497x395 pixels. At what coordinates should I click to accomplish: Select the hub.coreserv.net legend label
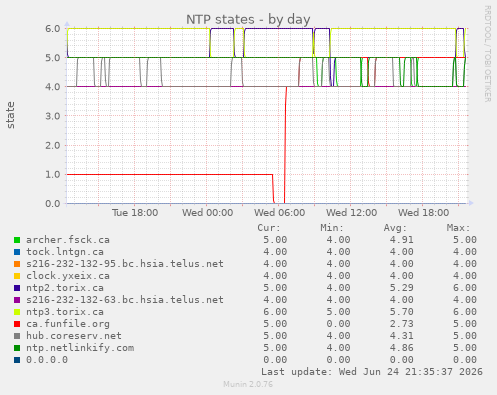pyautogui.click(x=74, y=336)
